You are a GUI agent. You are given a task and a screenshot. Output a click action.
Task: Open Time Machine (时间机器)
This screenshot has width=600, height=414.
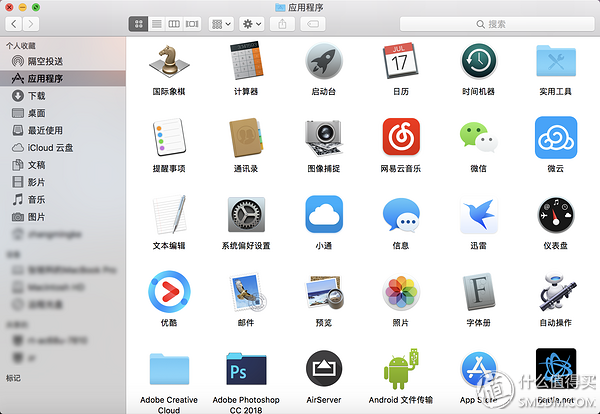click(478, 61)
